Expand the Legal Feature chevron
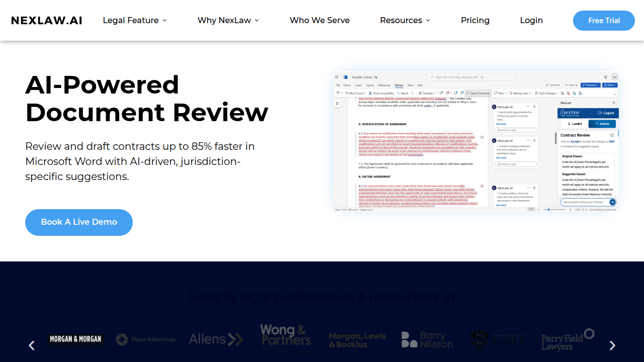 (165, 21)
